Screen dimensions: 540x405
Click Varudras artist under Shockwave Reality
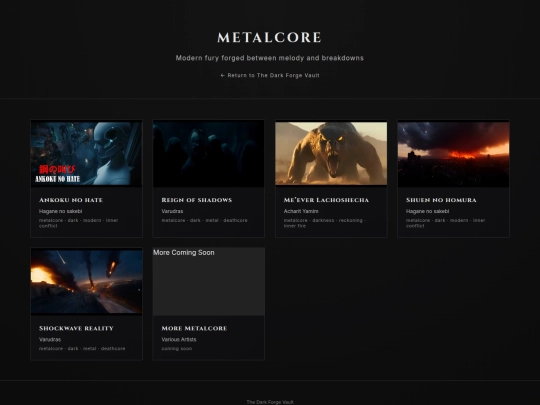point(50,339)
